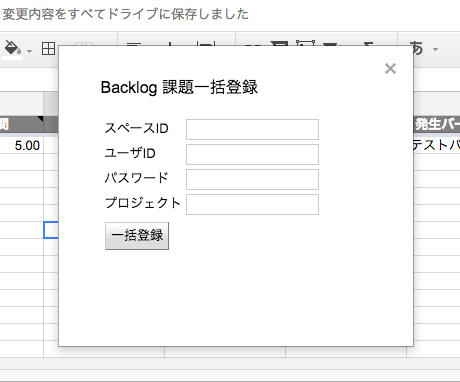Click the 一括登録 button

coord(137,236)
